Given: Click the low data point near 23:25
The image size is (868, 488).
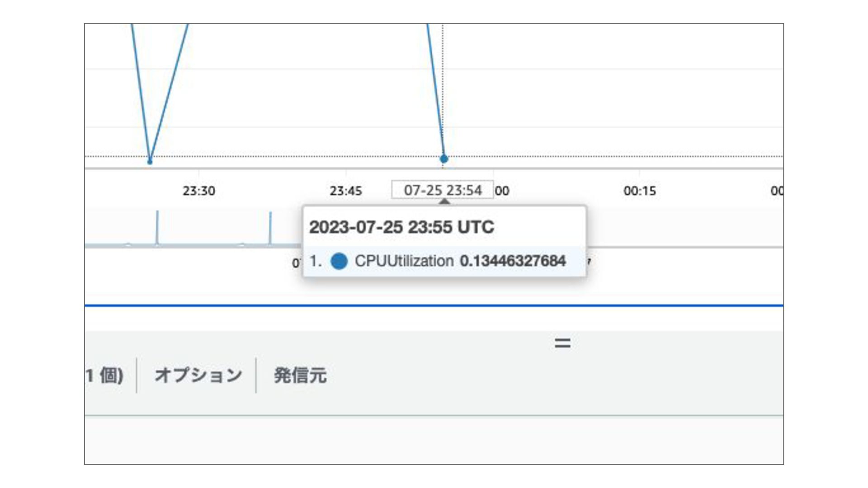Looking at the screenshot, I should 150,161.
